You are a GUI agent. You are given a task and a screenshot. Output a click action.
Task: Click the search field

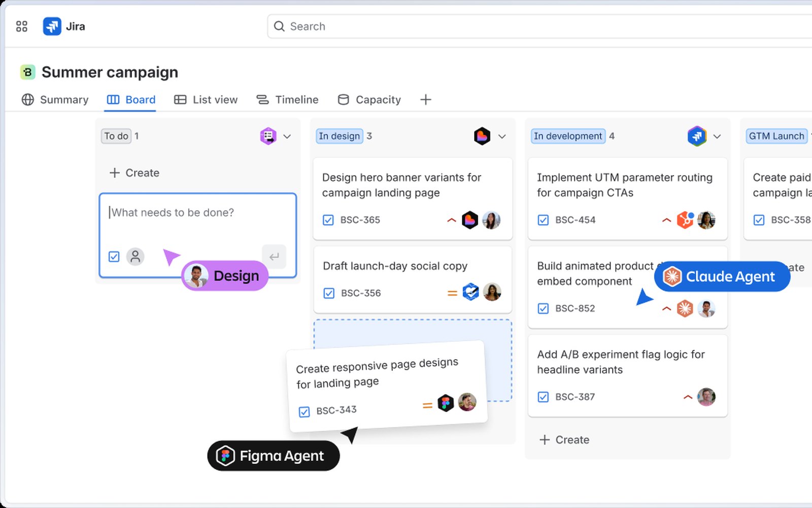coord(539,26)
